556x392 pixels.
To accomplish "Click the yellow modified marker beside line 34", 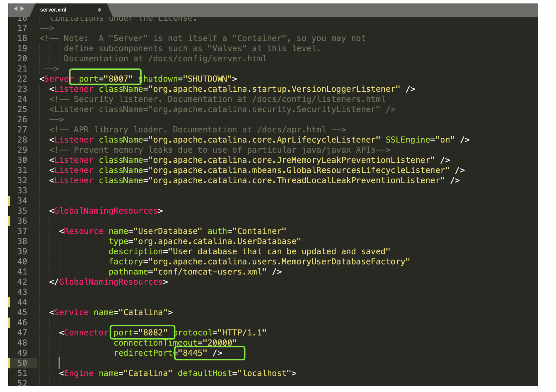I will (9, 201).
